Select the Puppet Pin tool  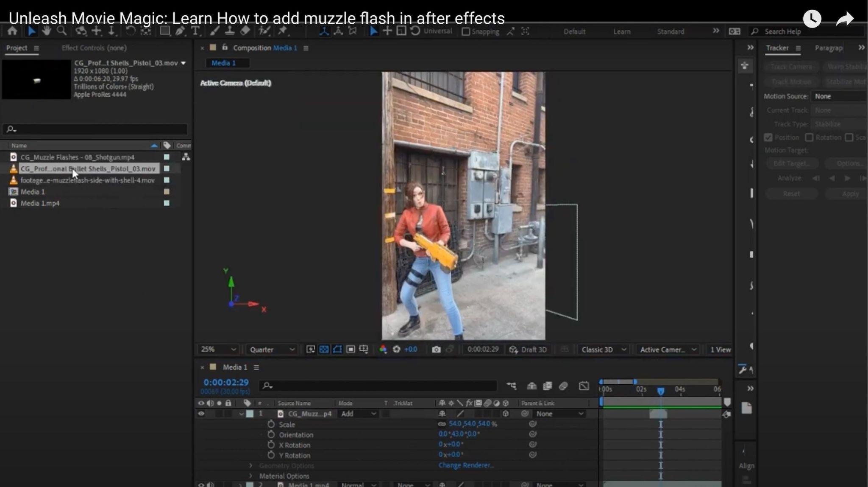click(x=282, y=31)
